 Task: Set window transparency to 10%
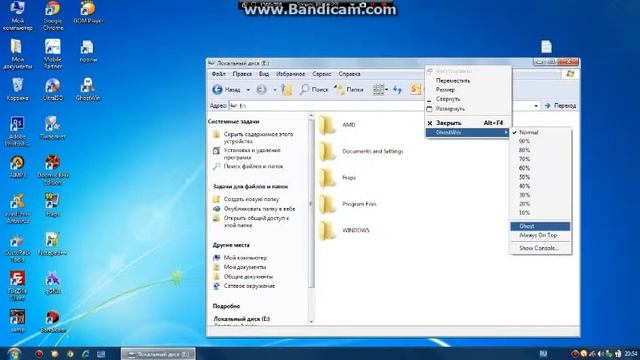point(540,213)
